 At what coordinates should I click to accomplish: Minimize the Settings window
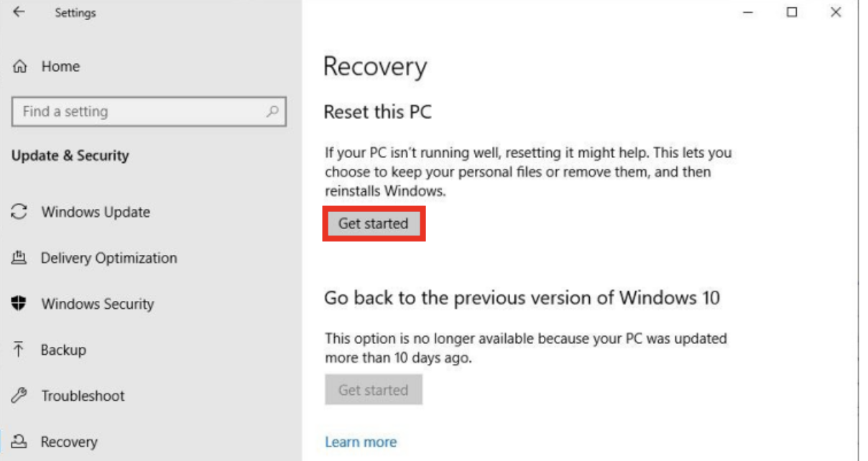click(x=747, y=12)
